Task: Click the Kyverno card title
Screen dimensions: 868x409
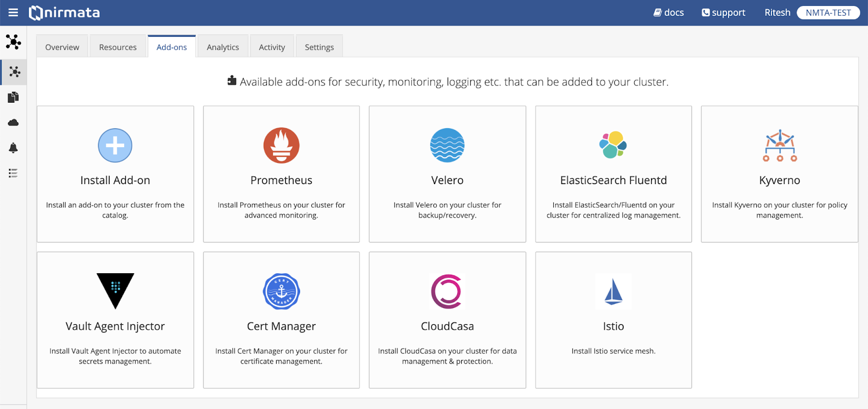Action: click(780, 180)
